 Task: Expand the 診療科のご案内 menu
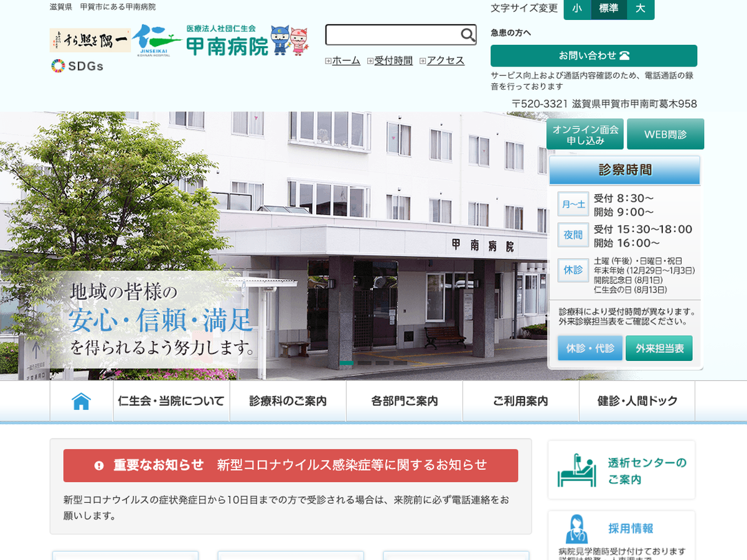tap(288, 401)
